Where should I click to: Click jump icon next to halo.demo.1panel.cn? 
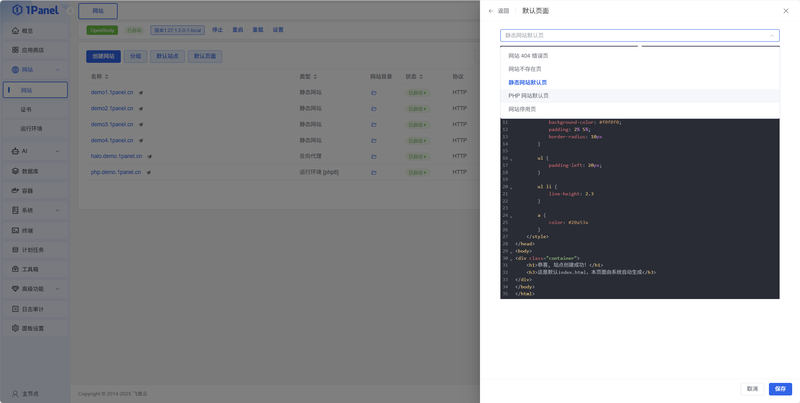pyautogui.click(x=149, y=157)
